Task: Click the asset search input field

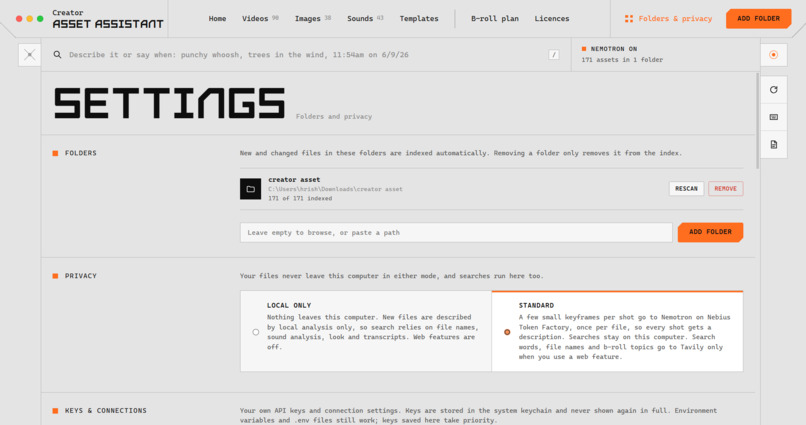Action: pyautogui.click(x=306, y=54)
